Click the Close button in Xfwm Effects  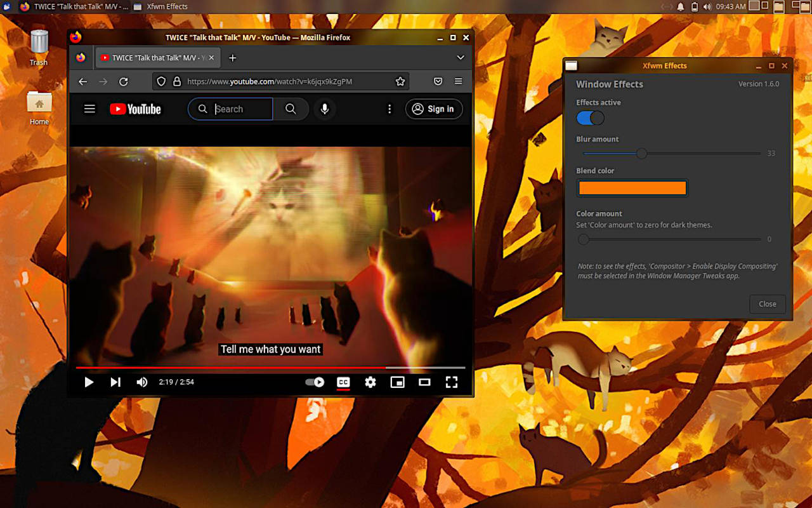pyautogui.click(x=768, y=304)
